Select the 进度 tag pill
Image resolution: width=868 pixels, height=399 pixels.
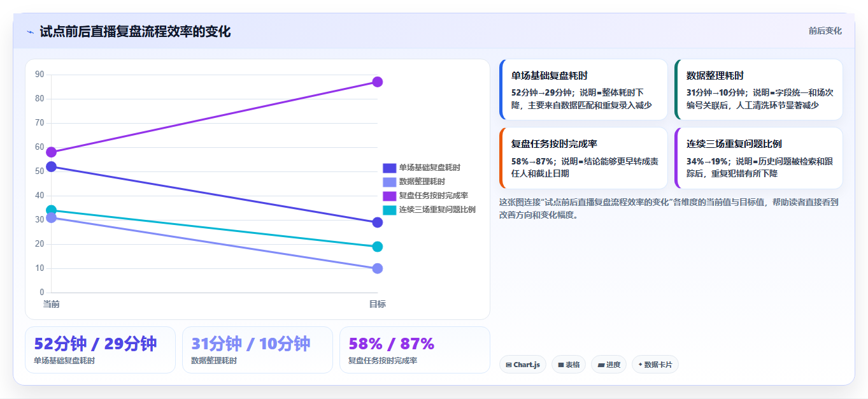[x=609, y=365]
